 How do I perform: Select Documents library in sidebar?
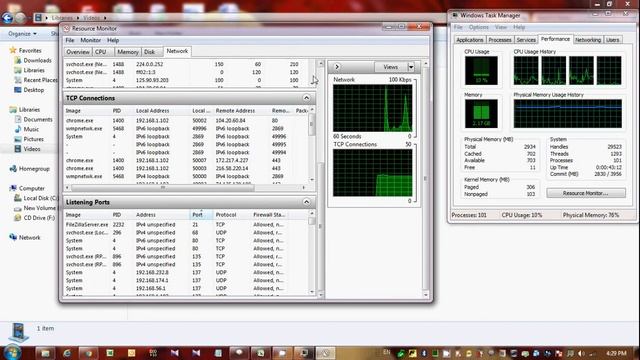coord(38,120)
